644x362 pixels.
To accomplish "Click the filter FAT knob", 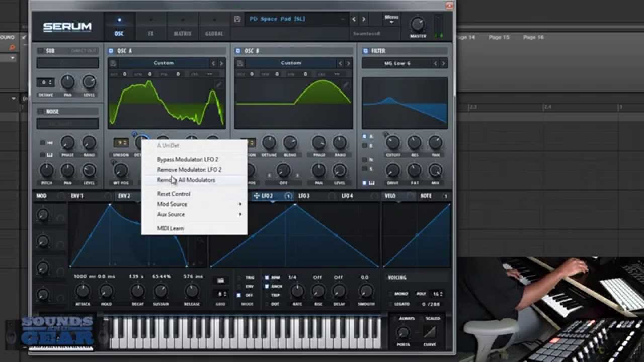I will pos(414,170).
